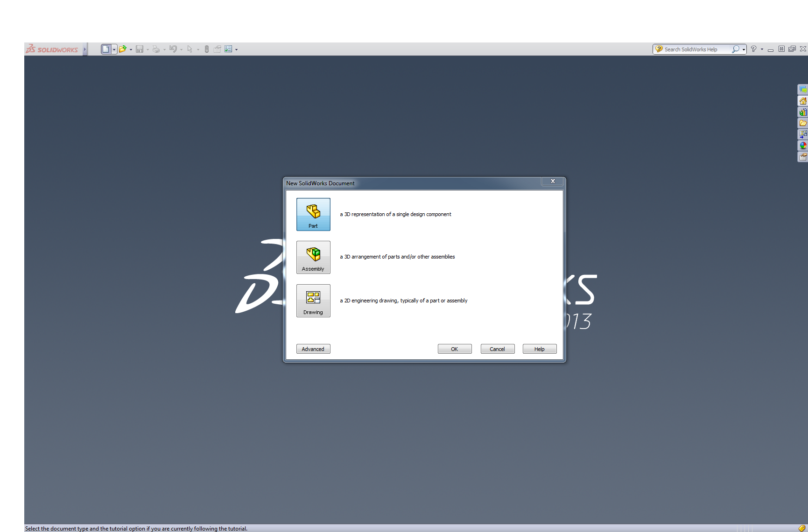Image resolution: width=808 pixels, height=532 pixels.
Task: Click the Open file folder icon
Action: tap(122, 49)
